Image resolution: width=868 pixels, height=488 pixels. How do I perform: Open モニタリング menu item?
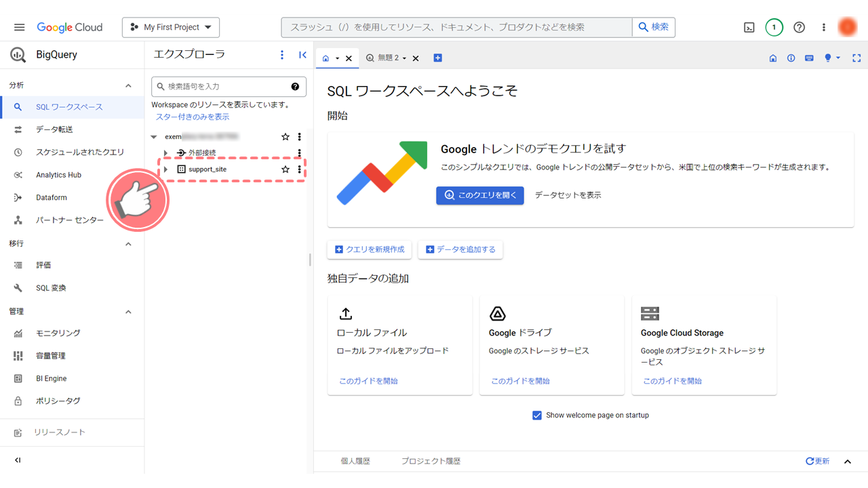click(x=72, y=333)
